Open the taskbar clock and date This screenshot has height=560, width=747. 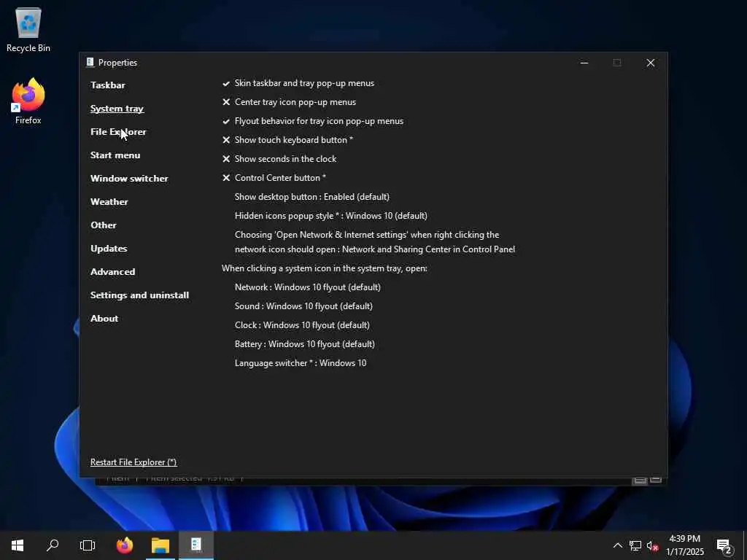pyautogui.click(x=684, y=545)
